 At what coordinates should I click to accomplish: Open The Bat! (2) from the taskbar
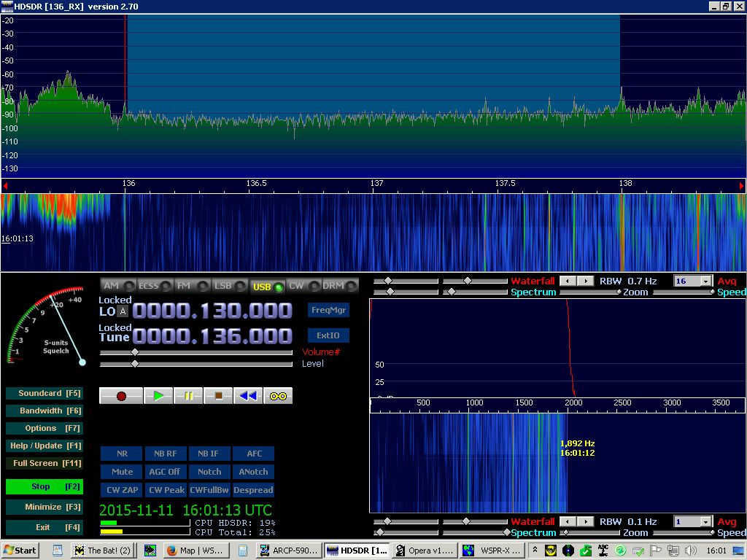click(x=102, y=551)
